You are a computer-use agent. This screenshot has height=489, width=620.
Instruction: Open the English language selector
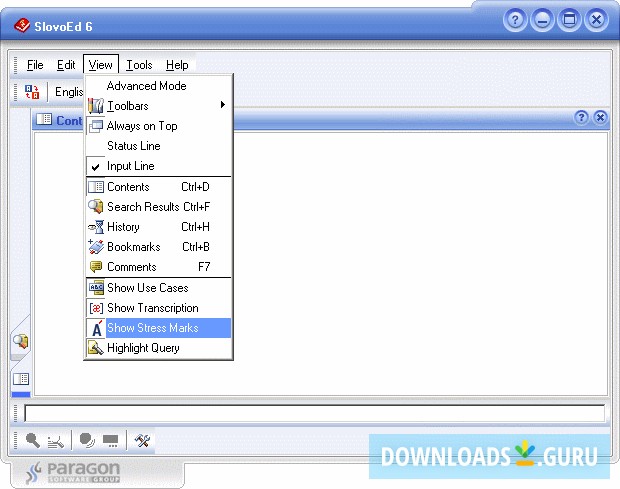pyautogui.click(x=69, y=92)
